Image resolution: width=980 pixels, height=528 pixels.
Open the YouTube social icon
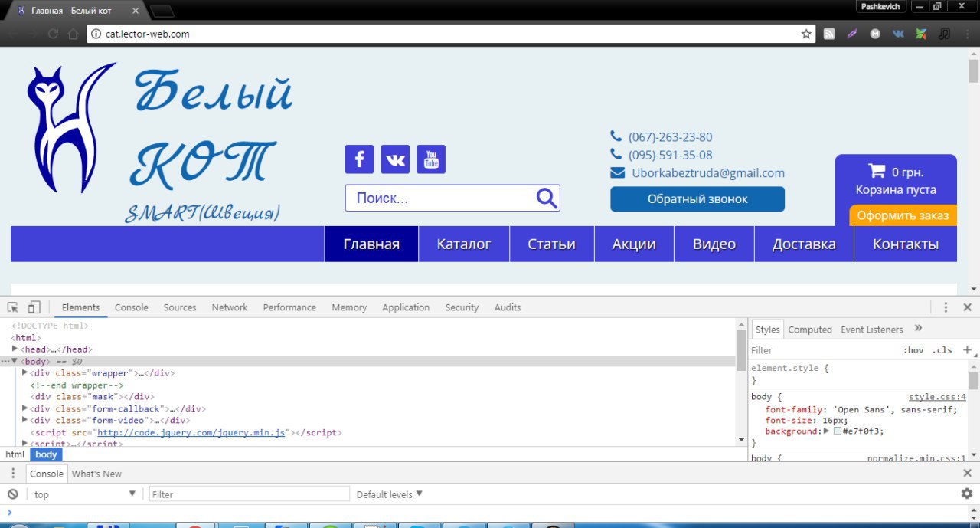point(431,159)
